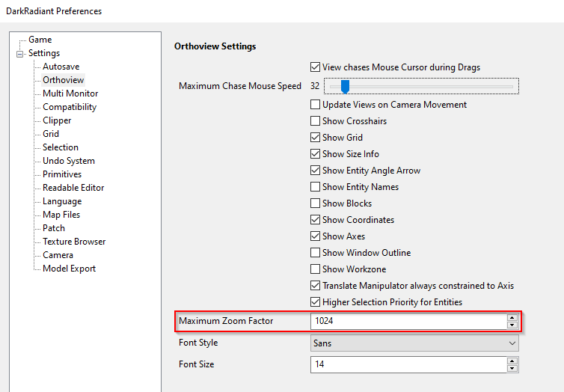Image resolution: width=564 pixels, height=392 pixels.
Task: Enable Show Crosshairs checkbox
Action: [316, 121]
